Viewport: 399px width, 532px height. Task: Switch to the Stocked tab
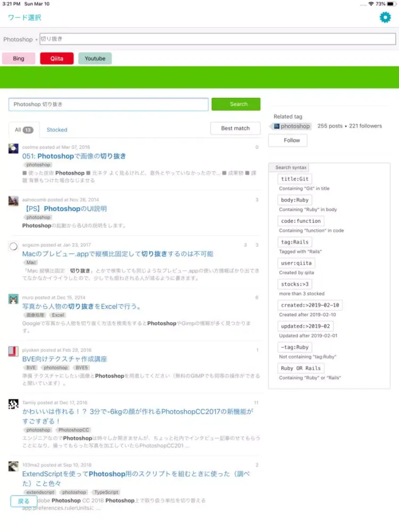tap(57, 130)
